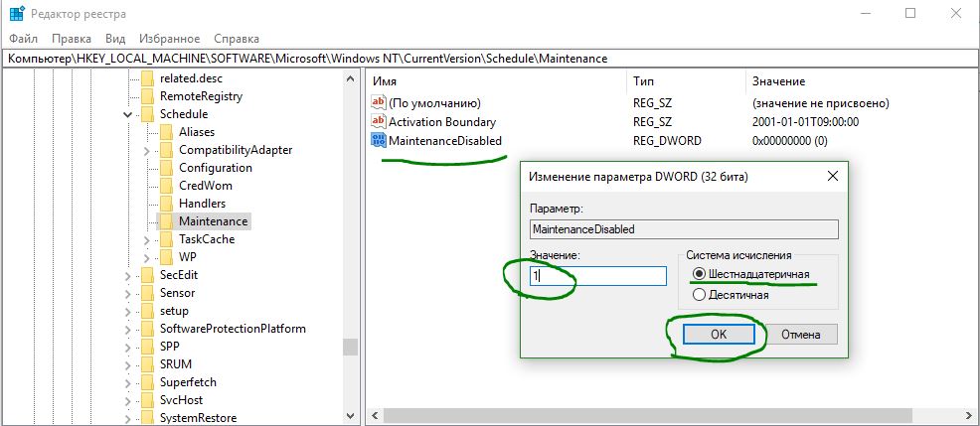Click the SPP folder icon
The image size is (980, 426).
pos(147,346)
